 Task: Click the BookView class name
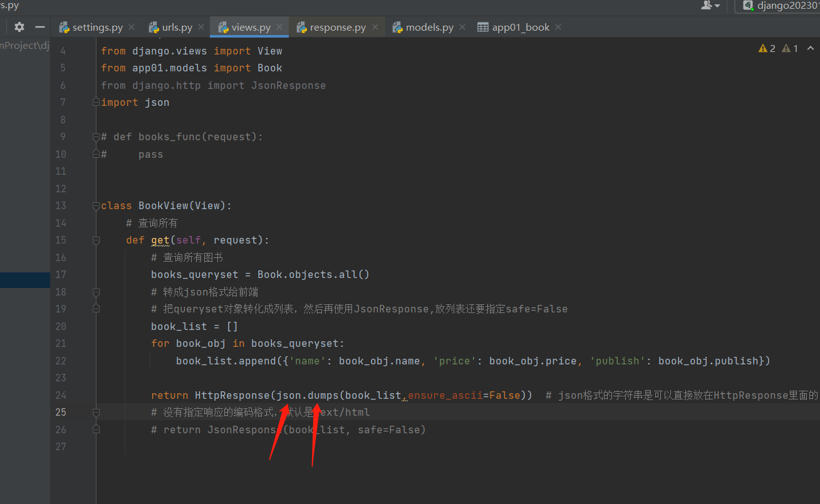(163, 205)
